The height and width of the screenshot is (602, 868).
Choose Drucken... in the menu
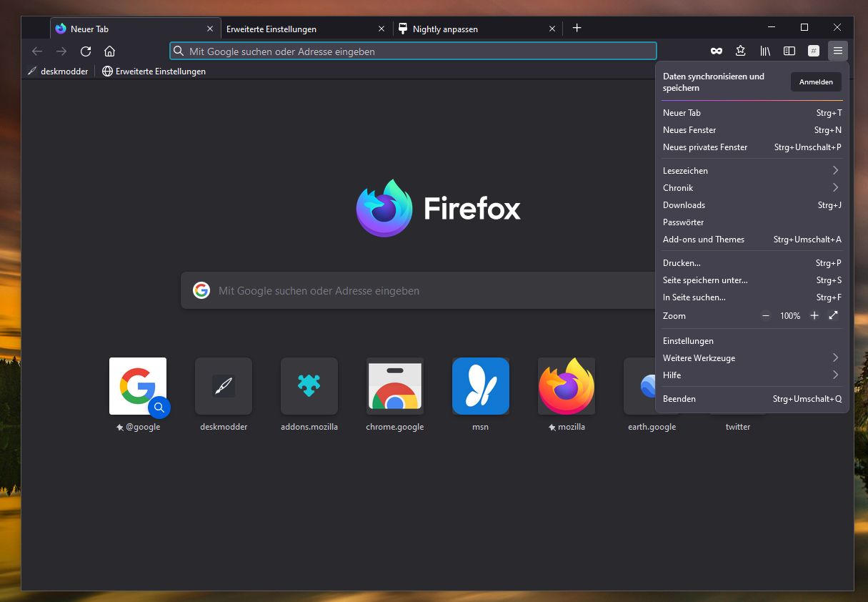[752, 263]
